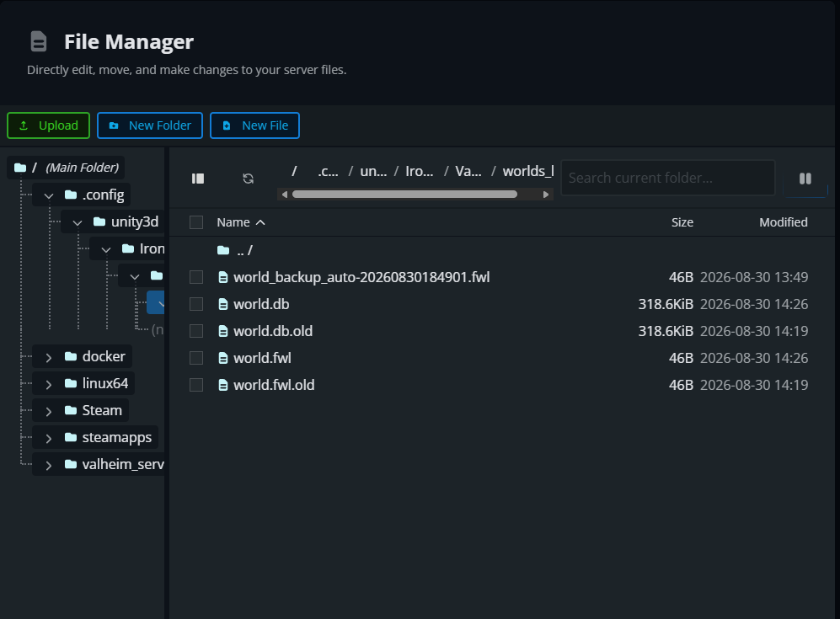Viewport: 840px width, 619px height.
Task: Click the Steam folder icon
Action: pos(71,410)
